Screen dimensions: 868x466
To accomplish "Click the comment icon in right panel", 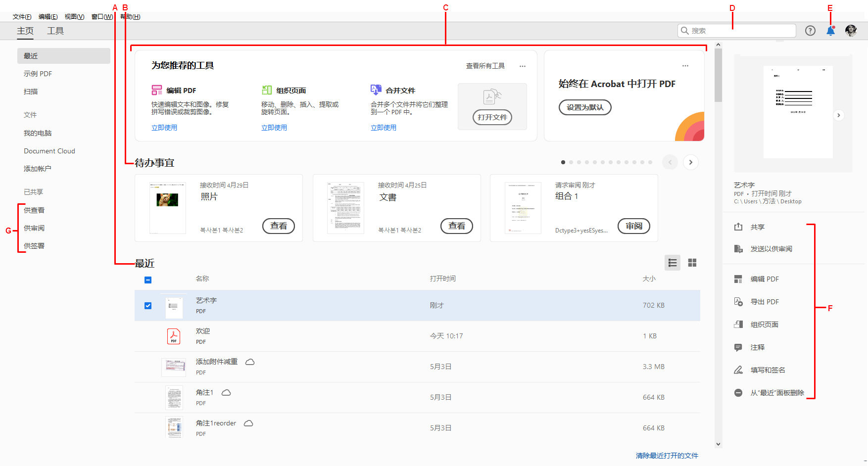I will pos(738,347).
